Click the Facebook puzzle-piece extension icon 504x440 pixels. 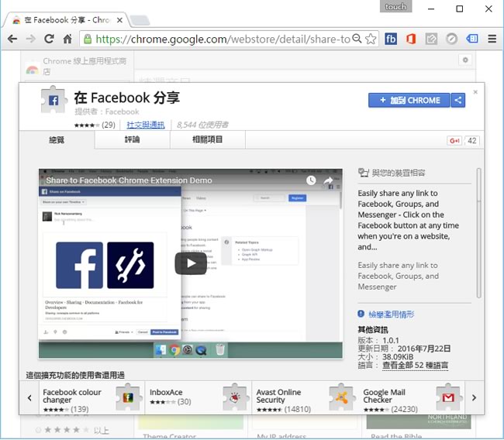point(54,100)
